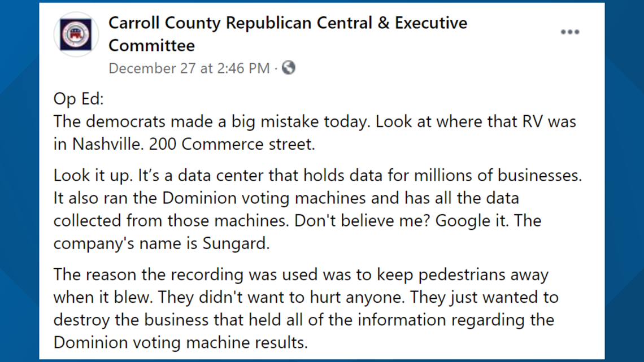644x362 pixels.
Task: Click the globe public audience icon
Action: pyautogui.click(x=289, y=68)
